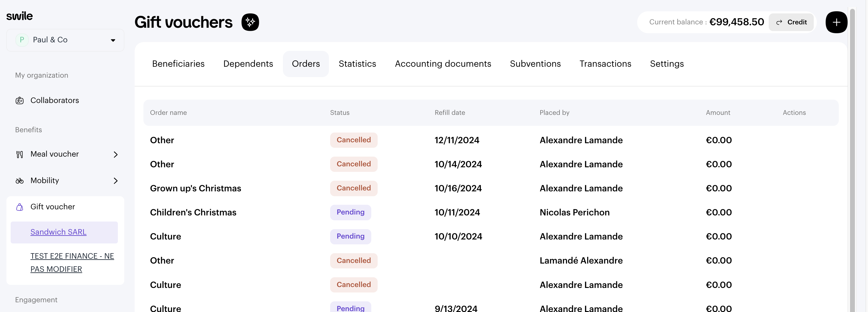The height and width of the screenshot is (312, 868).
Task: Click Nicolas Perichon in Placed by
Action: [574, 212]
